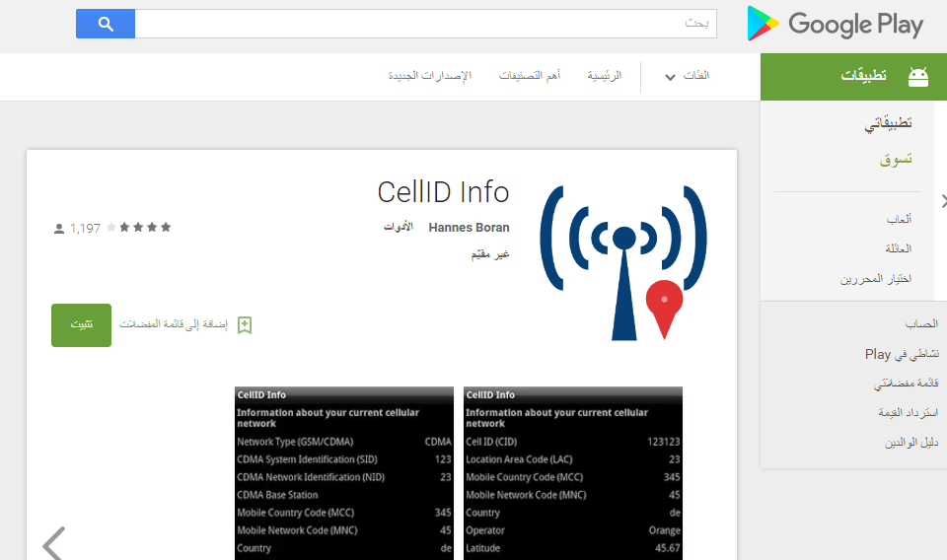Open the Google Play logo home link
947x560 pixels.
click(836, 24)
